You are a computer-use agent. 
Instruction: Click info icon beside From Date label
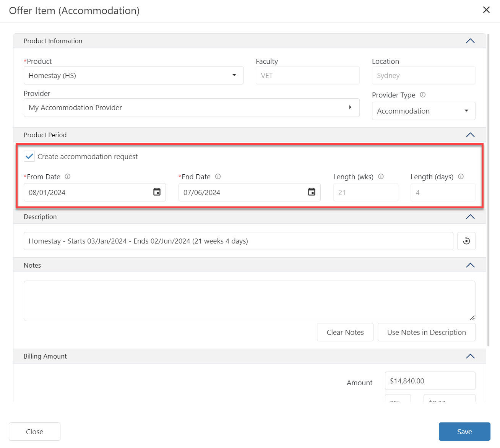click(68, 177)
